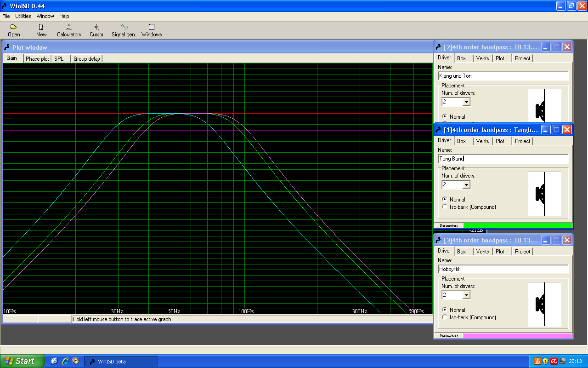
Task: Click the Avira antivirus tray icon
Action: pyautogui.click(x=554, y=361)
